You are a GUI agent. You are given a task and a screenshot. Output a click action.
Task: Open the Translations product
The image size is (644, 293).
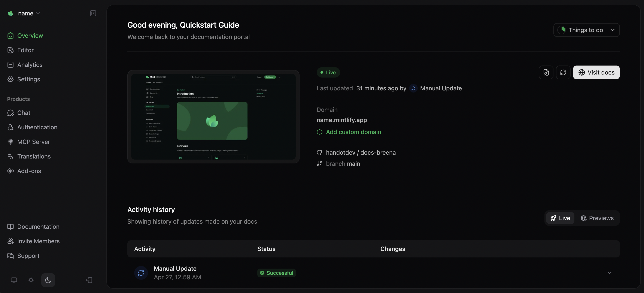click(34, 156)
